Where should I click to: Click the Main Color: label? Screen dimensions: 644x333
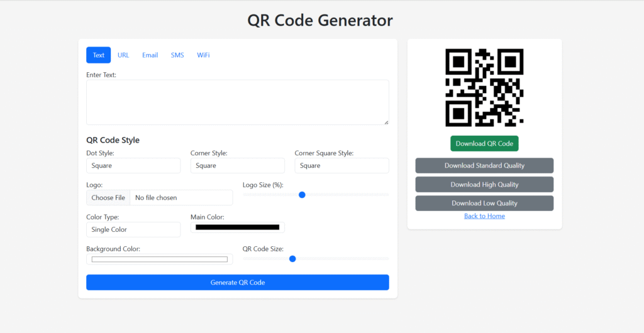point(208,217)
